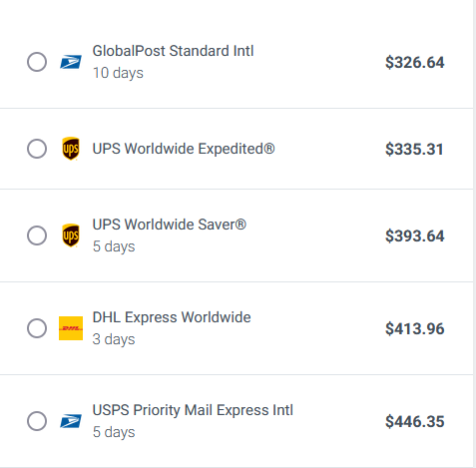This screenshot has height=468, width=476.
Task: Click the GlobalPost Standard Intl service name
Action: point(173,51)
